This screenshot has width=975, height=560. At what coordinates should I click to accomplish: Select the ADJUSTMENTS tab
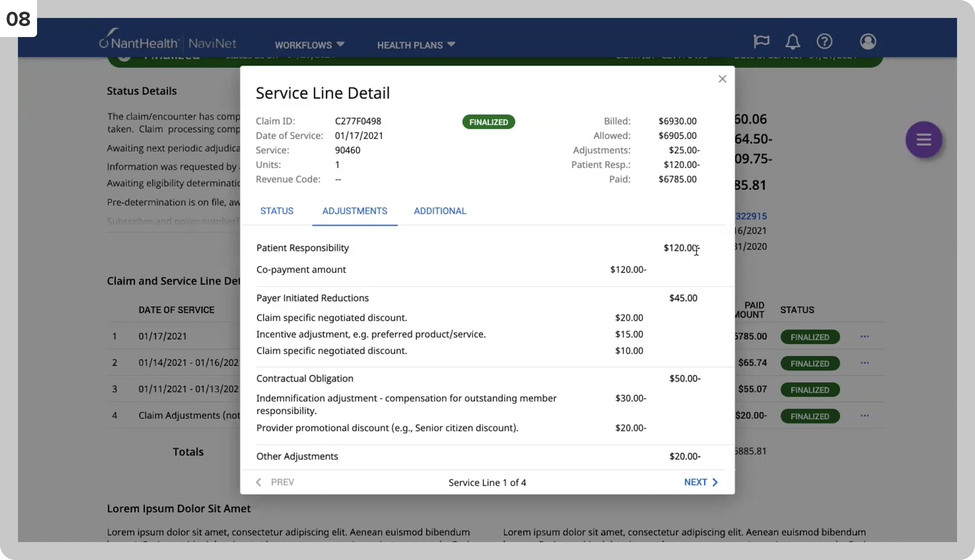pos(355,211)
